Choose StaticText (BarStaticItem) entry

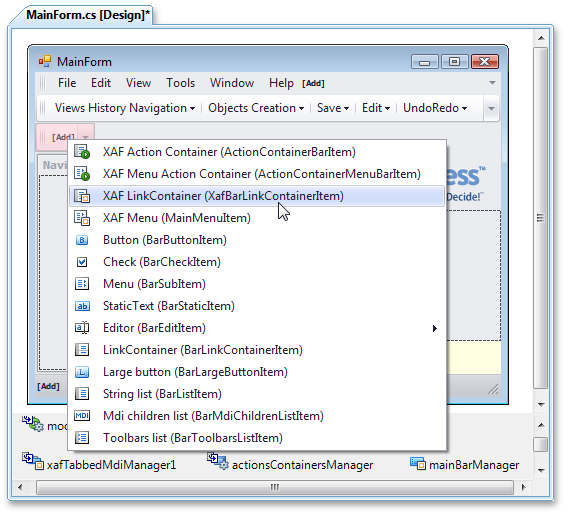(257, 306)
